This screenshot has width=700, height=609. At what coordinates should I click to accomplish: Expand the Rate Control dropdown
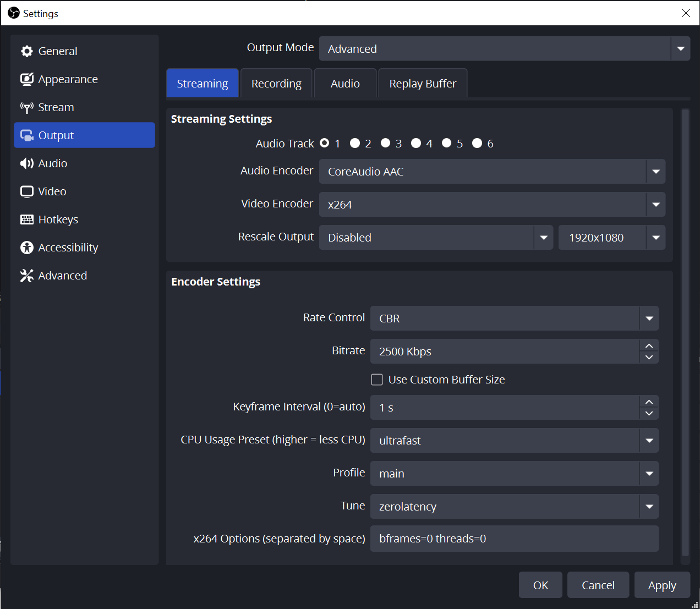(515, 319)
